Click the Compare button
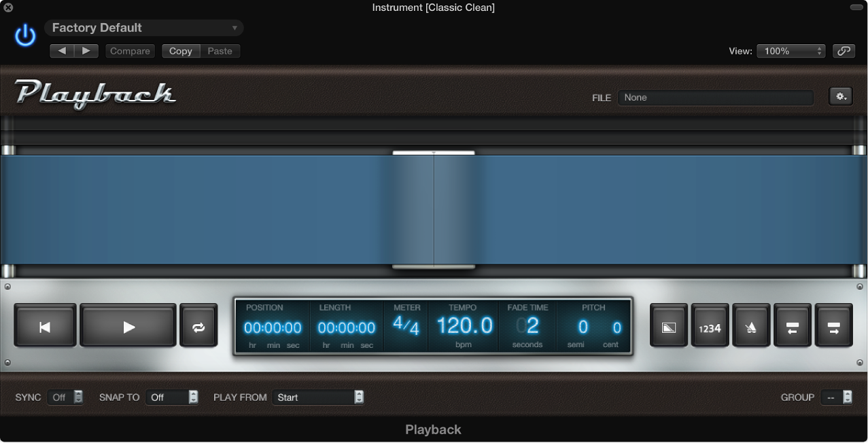 [130, 50]
